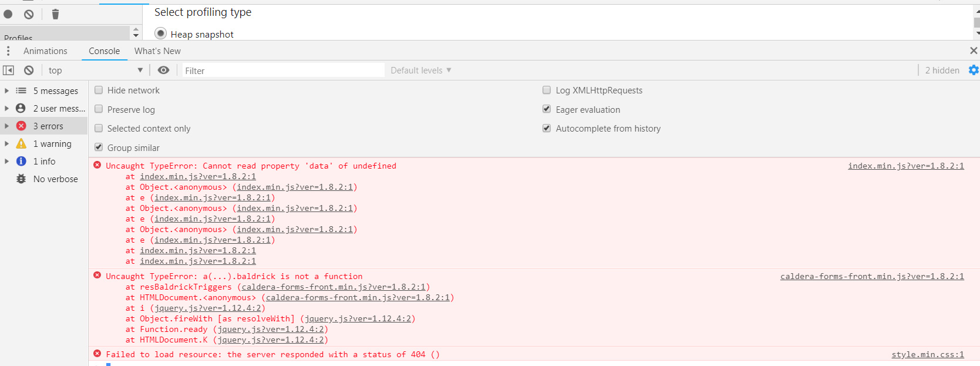This screenshot has width=980, height=366.
Task: Create a live expression with the eye icon
Action: pyautogui.click(x=163, y=70)
